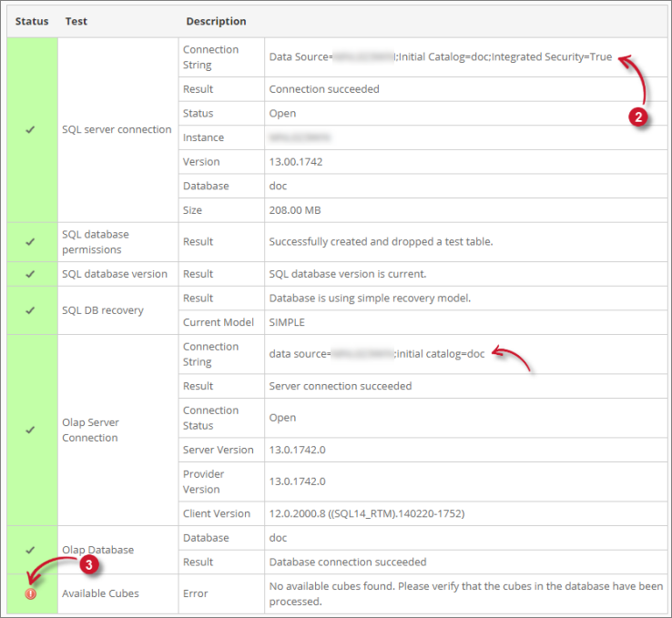
Task: Click the 'Server Version' label
Action: [219, 451]
